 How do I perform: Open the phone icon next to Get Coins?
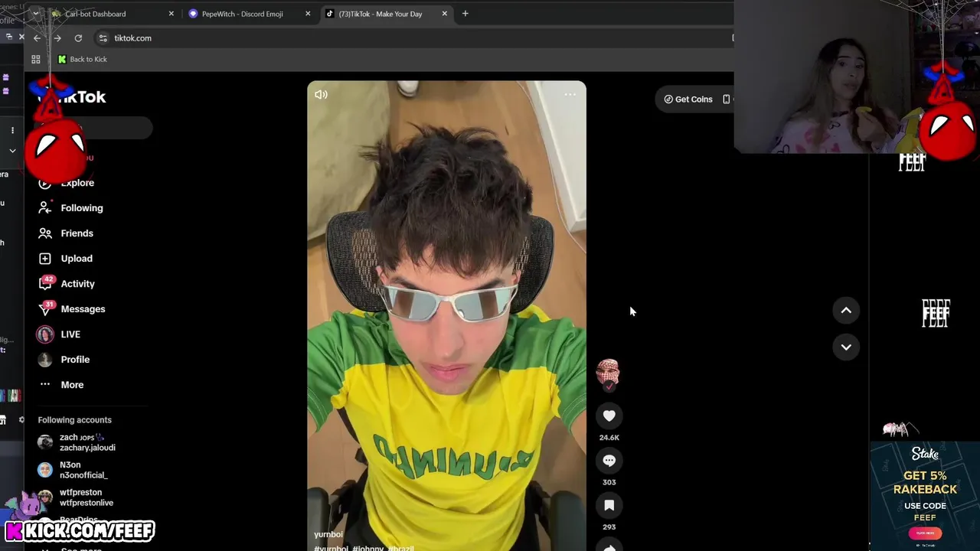pos(727,99)
